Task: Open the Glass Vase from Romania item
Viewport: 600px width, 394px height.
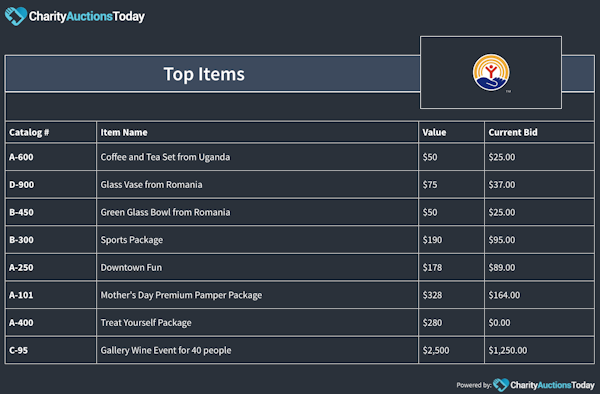Action: tap(152, 185)
